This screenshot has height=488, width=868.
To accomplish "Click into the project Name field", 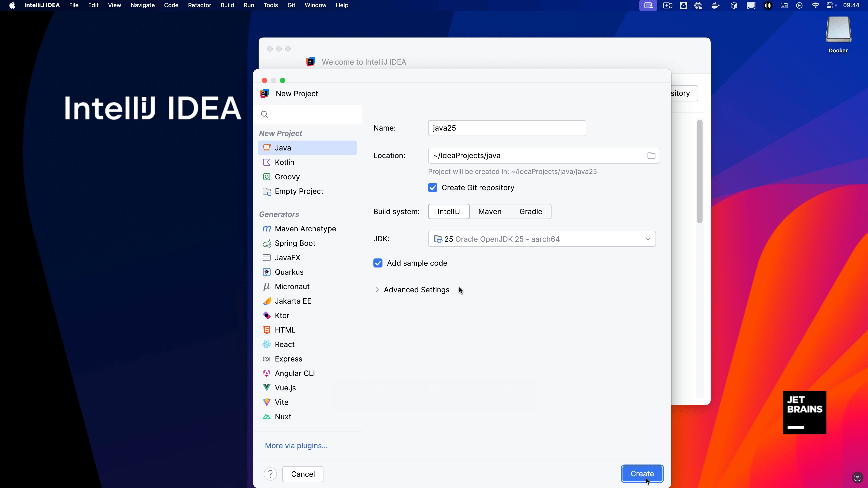I will tap(506, 128).
